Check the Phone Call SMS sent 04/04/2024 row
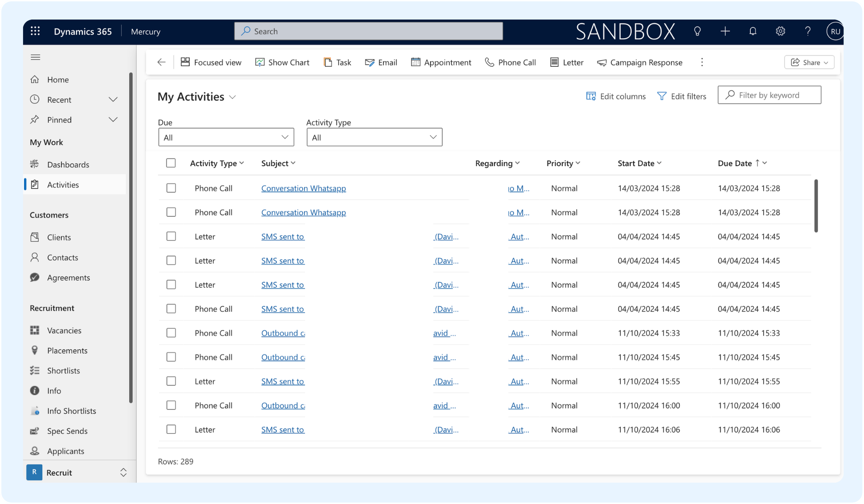The image size is (864, 504). coord(171,309)
